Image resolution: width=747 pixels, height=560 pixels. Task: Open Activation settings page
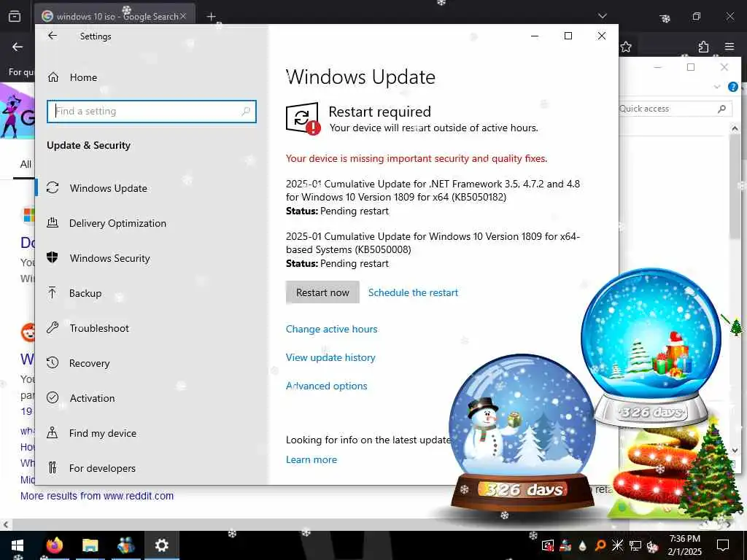tap(92, 398)
